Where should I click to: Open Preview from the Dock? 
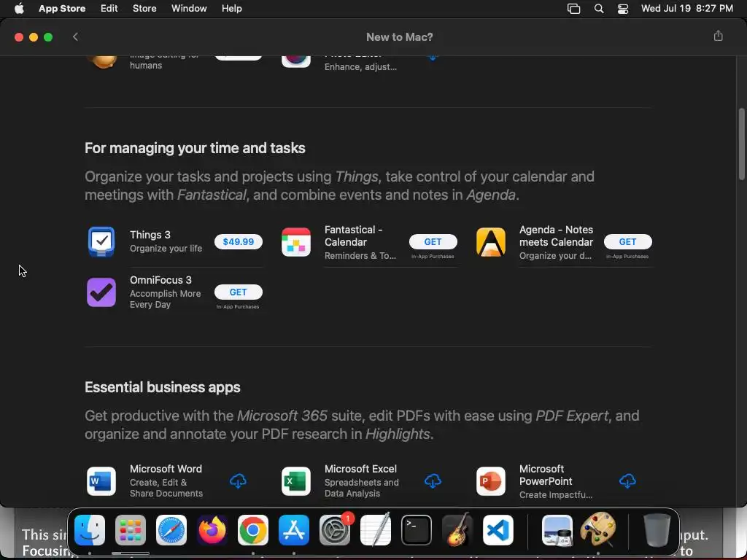[557, 530]
